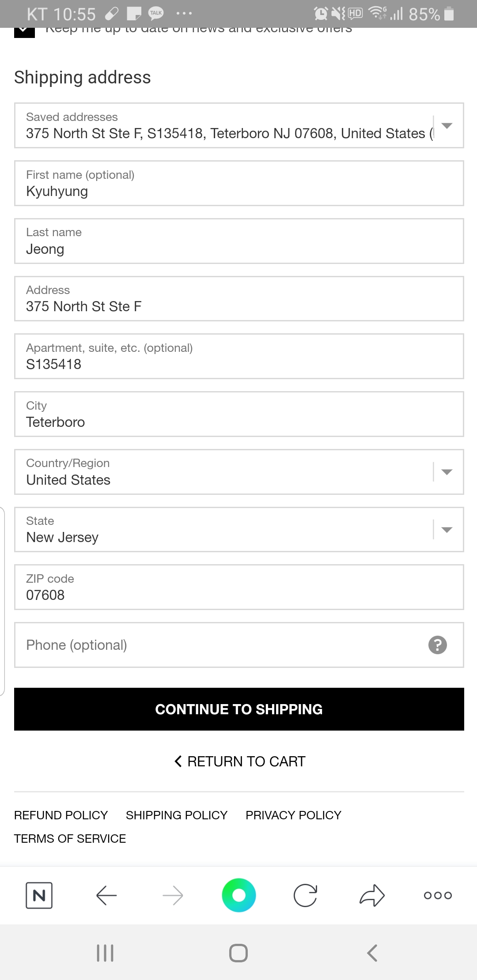477x980 pixels.
Task: Open the Shipping Policy link
Action: (177, 815)
